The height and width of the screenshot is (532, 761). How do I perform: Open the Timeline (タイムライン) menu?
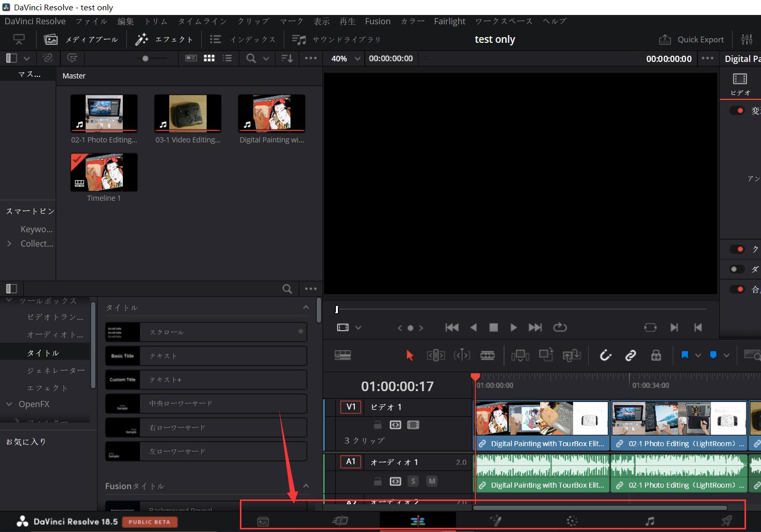coord(202,21)
